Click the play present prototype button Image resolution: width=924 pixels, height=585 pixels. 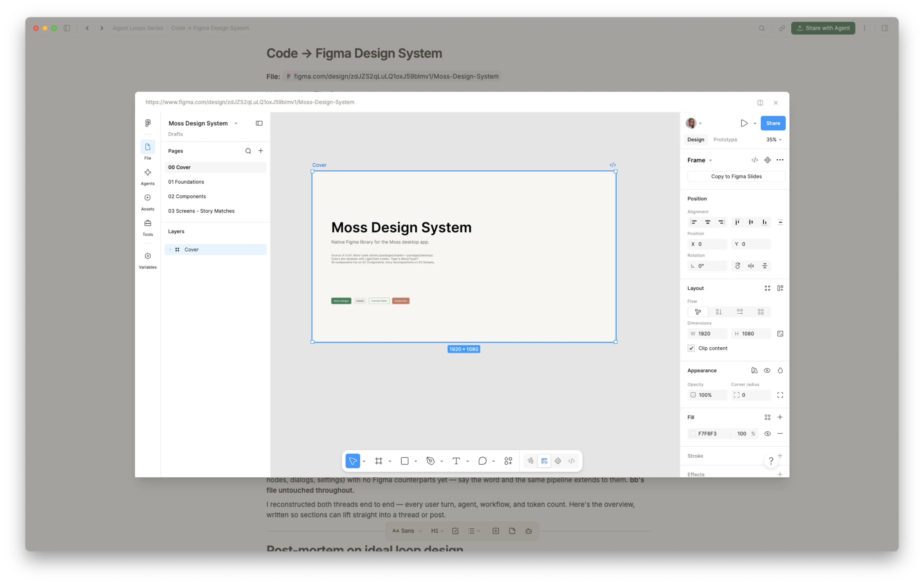[x=744, y=123]
